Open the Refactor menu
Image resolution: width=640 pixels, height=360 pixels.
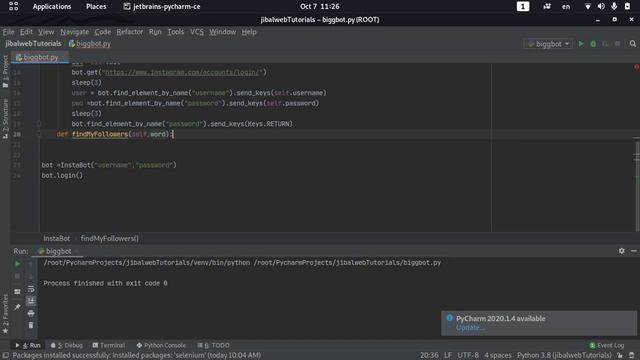[129, 32]
